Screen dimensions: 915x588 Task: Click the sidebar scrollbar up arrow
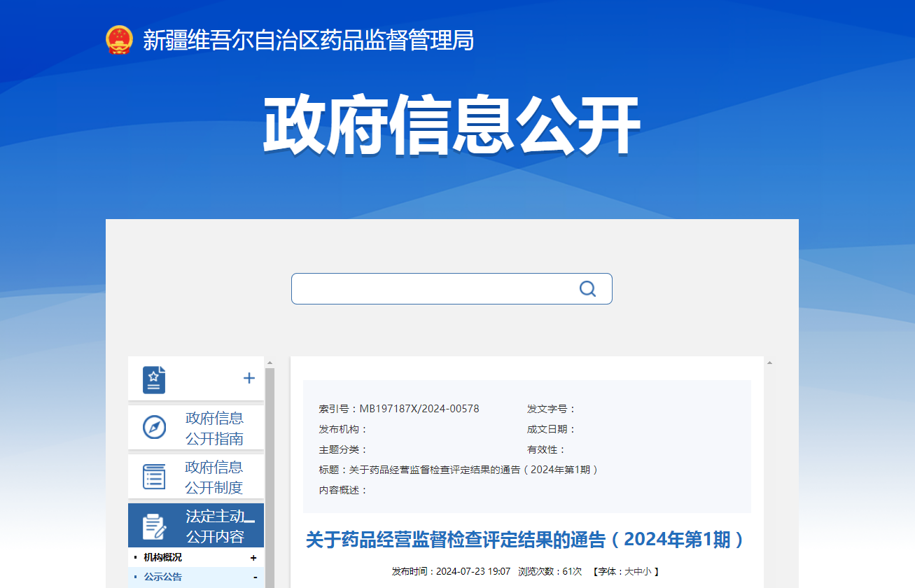tap(270, 363)
